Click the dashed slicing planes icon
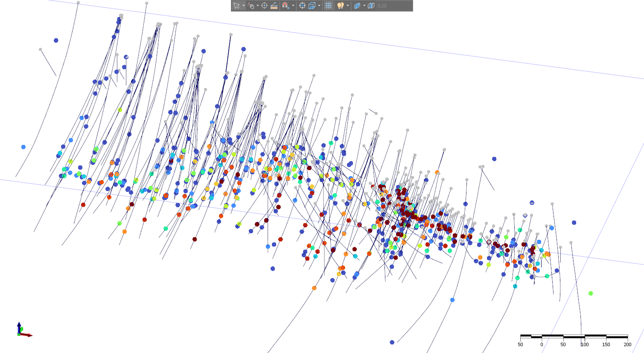The image size is (644, 353). click(357, 6)
